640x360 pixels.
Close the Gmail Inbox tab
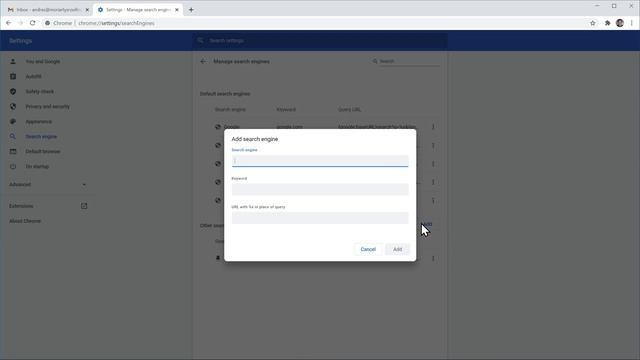click(87, 10)
